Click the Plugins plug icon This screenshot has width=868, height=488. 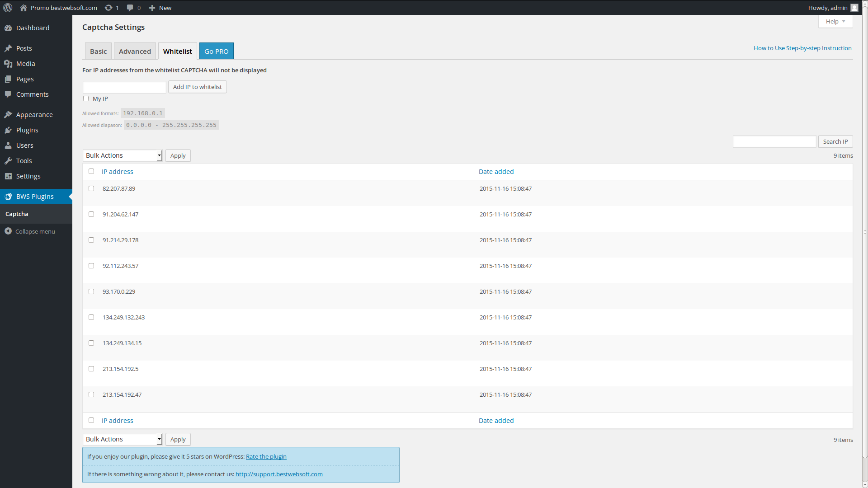tap(8, 130)
